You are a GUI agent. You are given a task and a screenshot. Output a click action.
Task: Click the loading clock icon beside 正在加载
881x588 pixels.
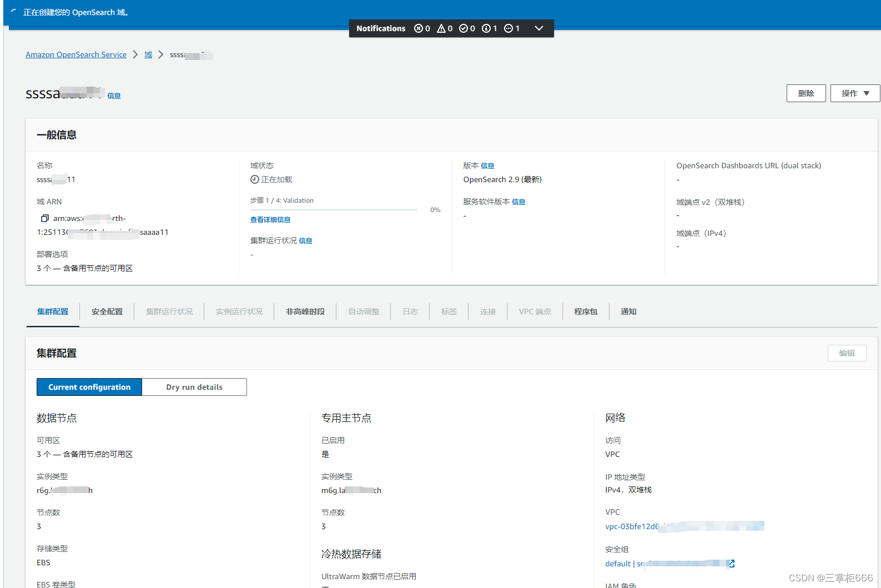(x=255, y=179)
